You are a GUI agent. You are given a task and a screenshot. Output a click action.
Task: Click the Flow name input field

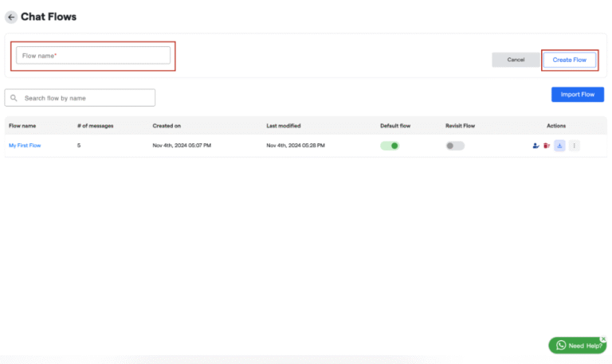click(x=93, y=55)
